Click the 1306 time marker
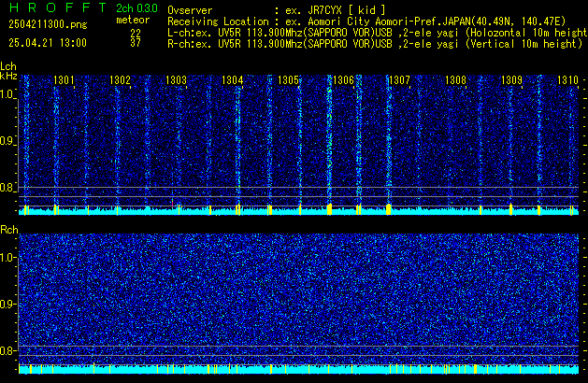This screenshot has height=383, width=588. (343, 80)
